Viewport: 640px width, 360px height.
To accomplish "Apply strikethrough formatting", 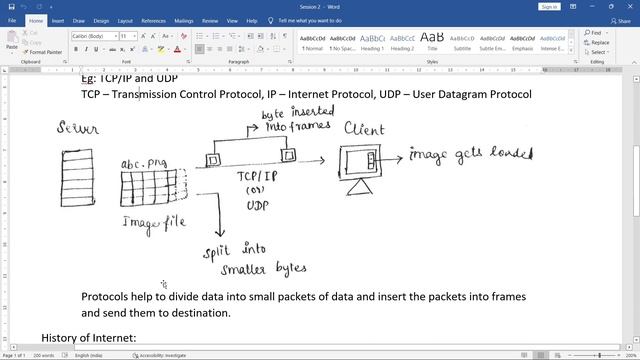I will 112,49.
